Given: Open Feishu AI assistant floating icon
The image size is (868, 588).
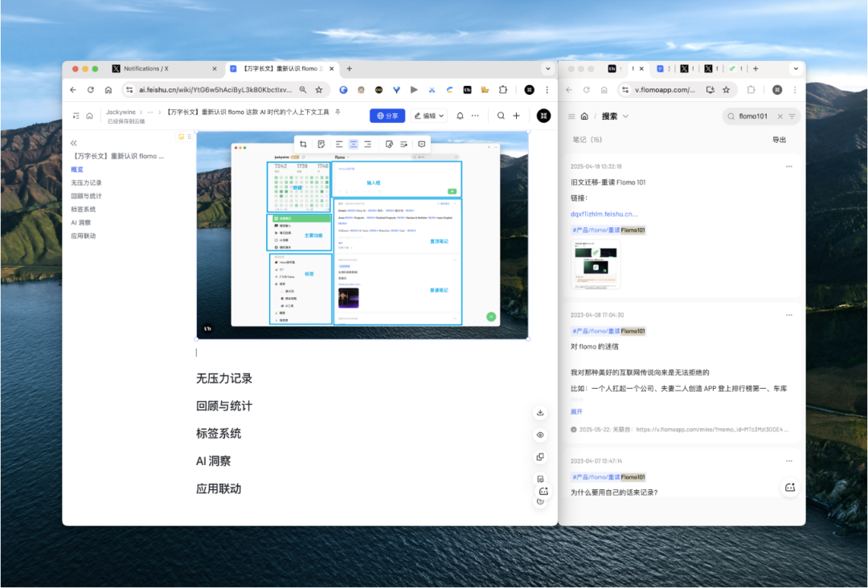Looking at the screenshot, I should pos(543,491).
